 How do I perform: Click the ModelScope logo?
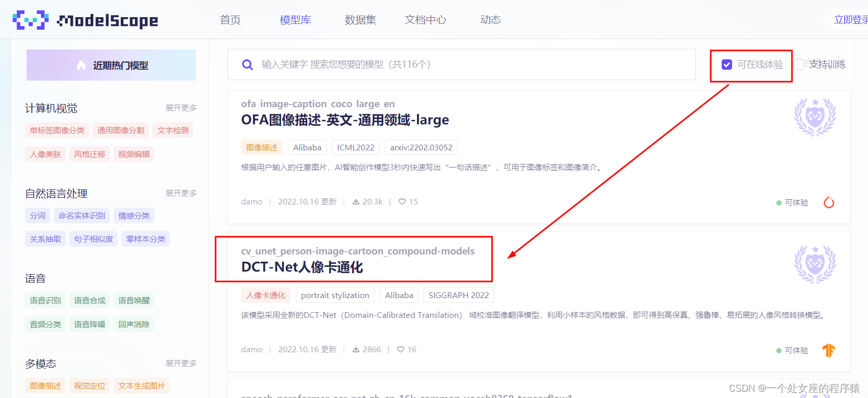[85, 20]
